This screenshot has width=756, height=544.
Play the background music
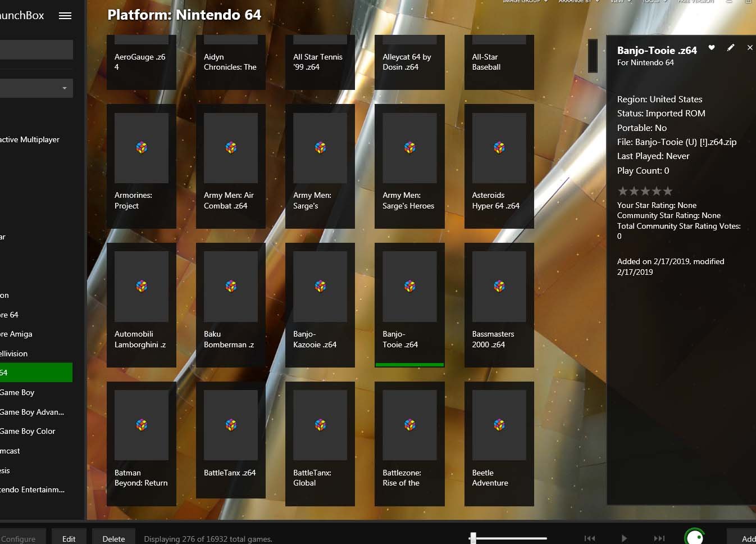coord(624,538)
